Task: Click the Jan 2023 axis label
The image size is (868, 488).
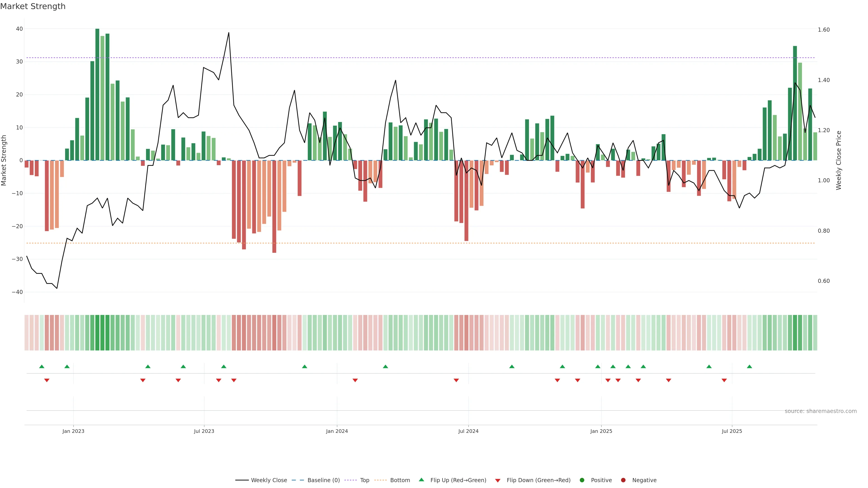Action: (73, 431)
